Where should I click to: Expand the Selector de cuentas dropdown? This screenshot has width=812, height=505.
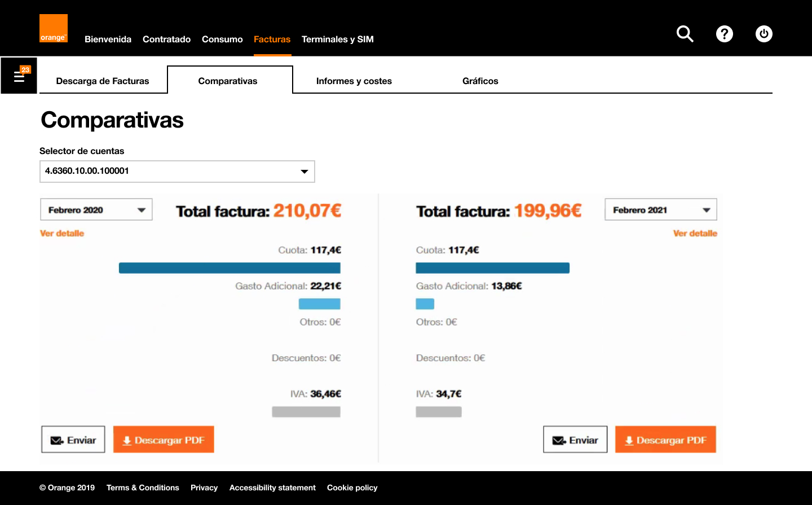pos(177,172)
